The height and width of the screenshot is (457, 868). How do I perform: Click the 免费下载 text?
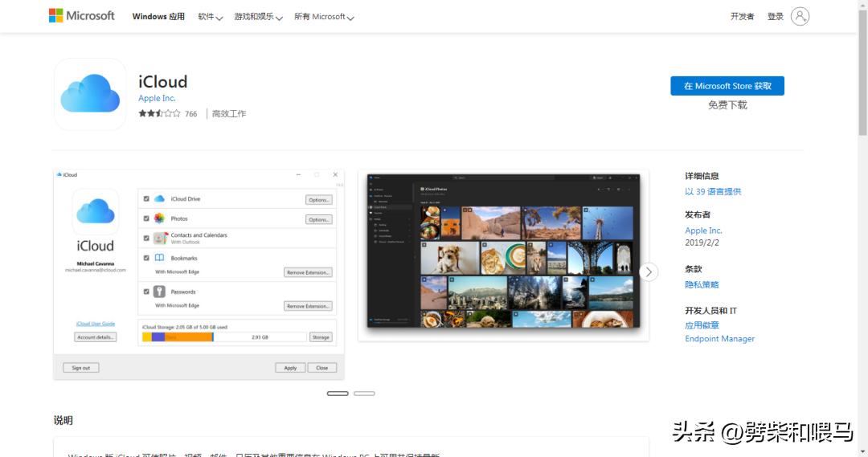pyautogui.click(x=727, y=105)
